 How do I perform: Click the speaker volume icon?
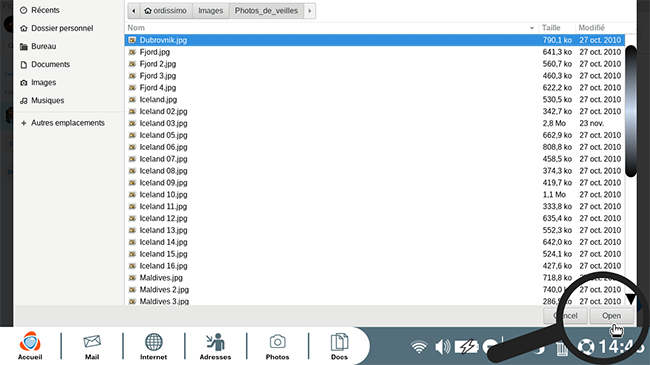(x=442, y=346)
